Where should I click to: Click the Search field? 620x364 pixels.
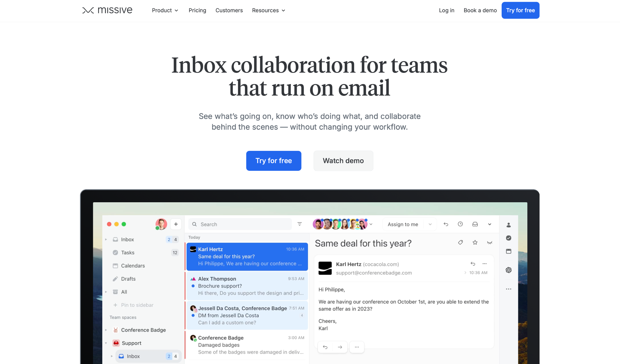tap(240, 224)
